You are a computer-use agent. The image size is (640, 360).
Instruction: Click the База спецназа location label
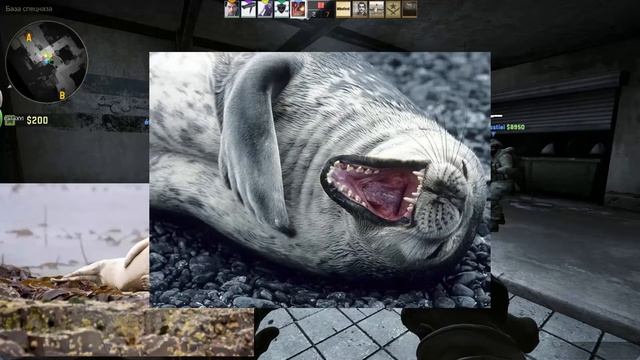point(29,9)
